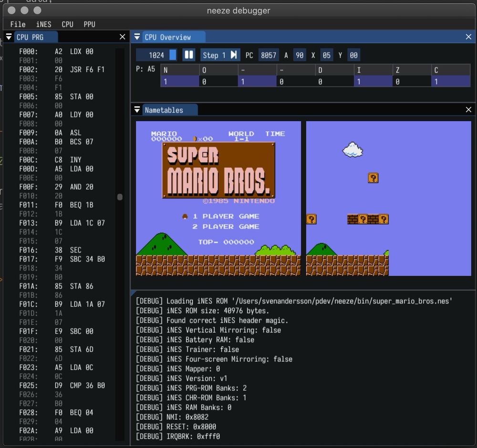Screen dimensions: 477x448
Task: Select the CPU Overview tab
Action: tap(174, 37)
